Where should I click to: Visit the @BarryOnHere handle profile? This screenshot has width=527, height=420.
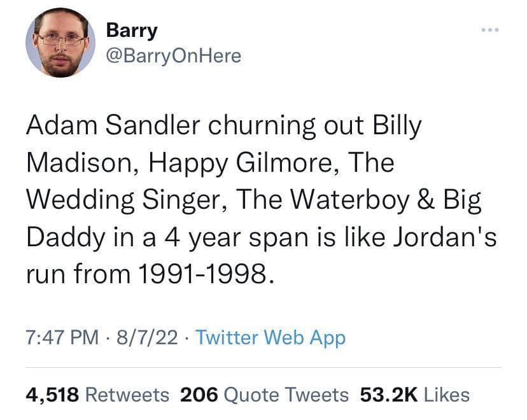(173, 56)
